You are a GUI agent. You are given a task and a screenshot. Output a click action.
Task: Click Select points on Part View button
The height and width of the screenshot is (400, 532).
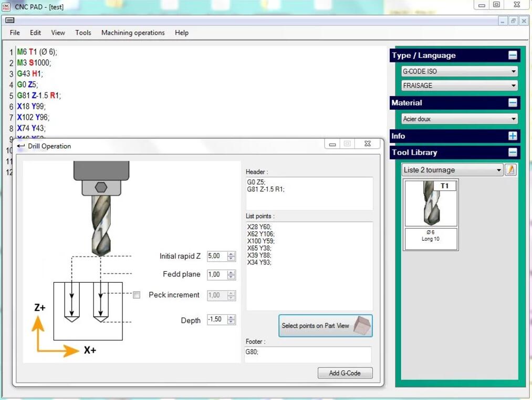(x=326, y=326)
